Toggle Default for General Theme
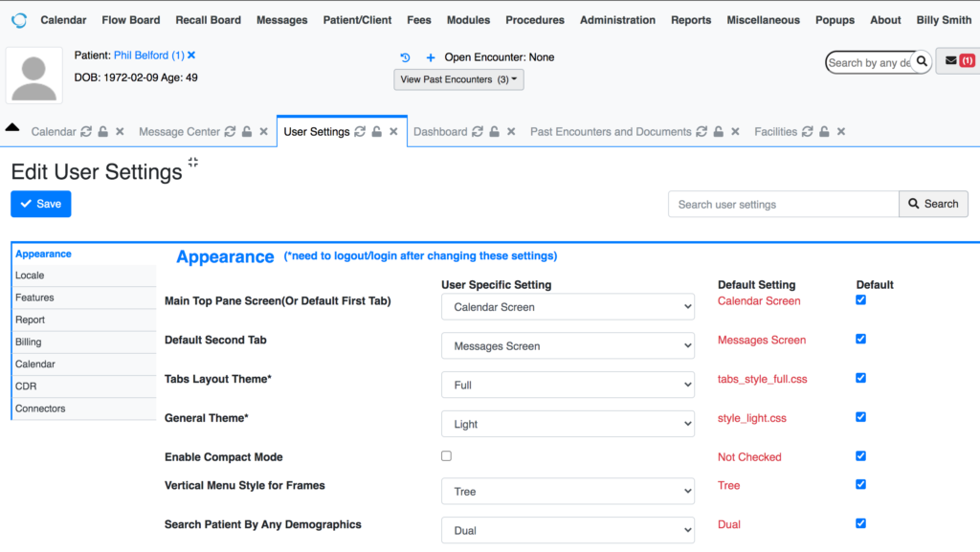This screenshot has width=980, height=552. pyautogui.click(x=860, y=417)
